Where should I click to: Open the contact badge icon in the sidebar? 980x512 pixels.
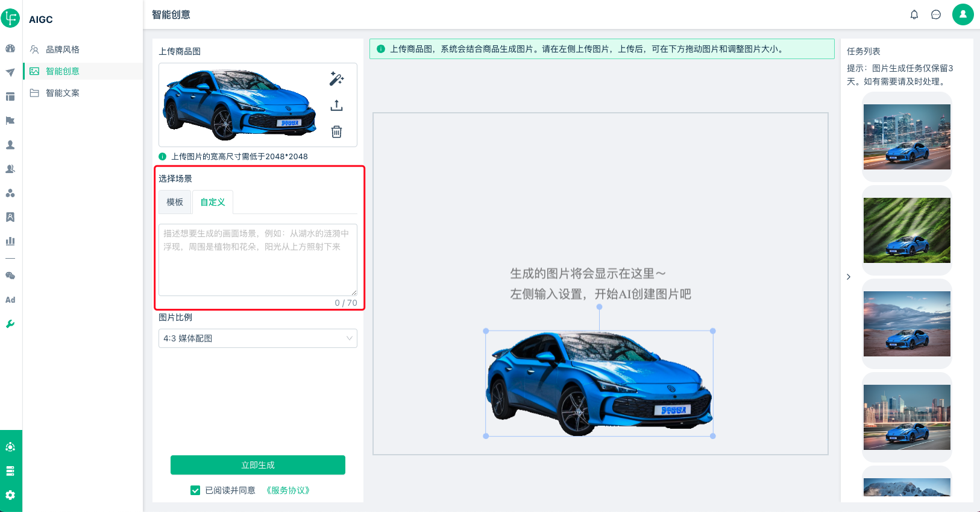pyautogui.click(x=10, y=217)
